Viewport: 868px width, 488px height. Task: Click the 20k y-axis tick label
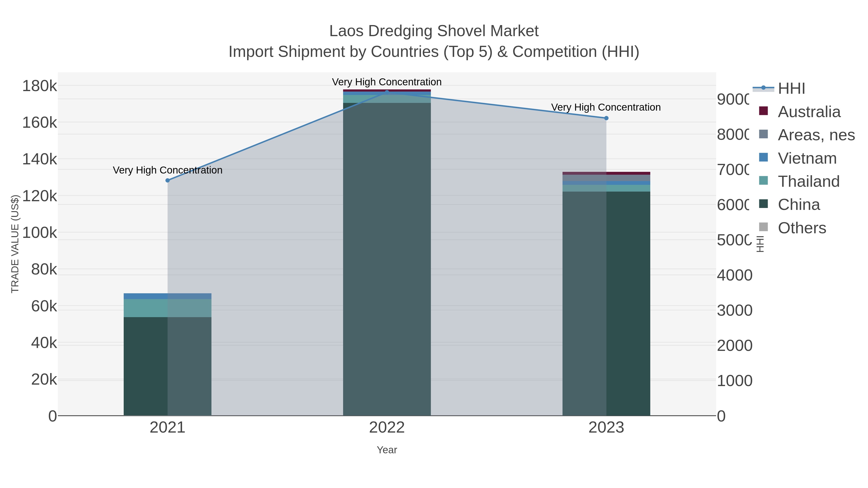pos(44,380)
